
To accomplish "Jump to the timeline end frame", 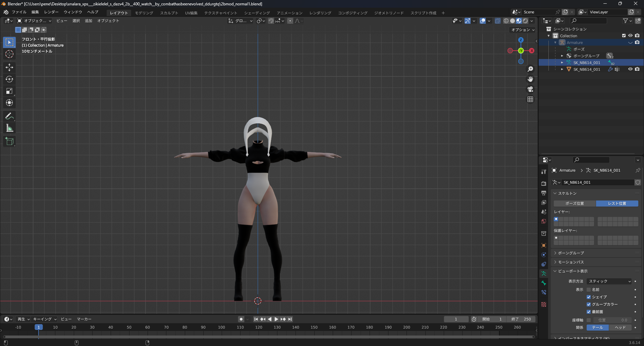I will tap(290, 319).
